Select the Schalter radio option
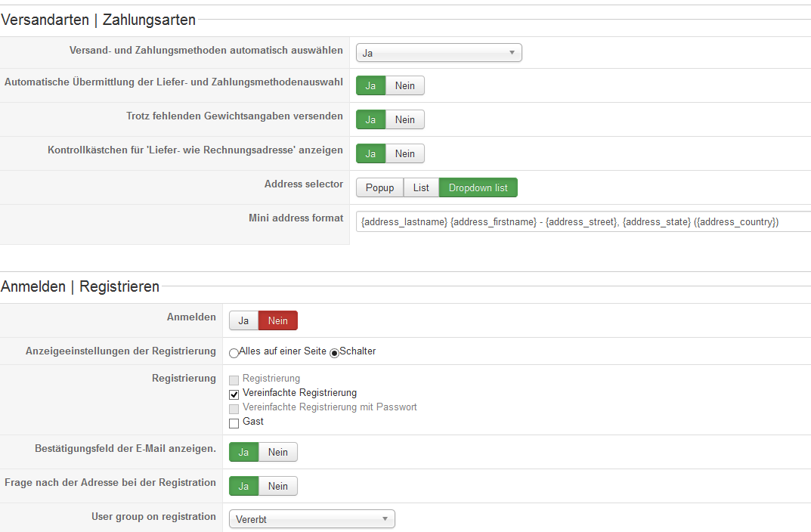Viewport: 811px width, 532px height. click(x=335, y=352)
